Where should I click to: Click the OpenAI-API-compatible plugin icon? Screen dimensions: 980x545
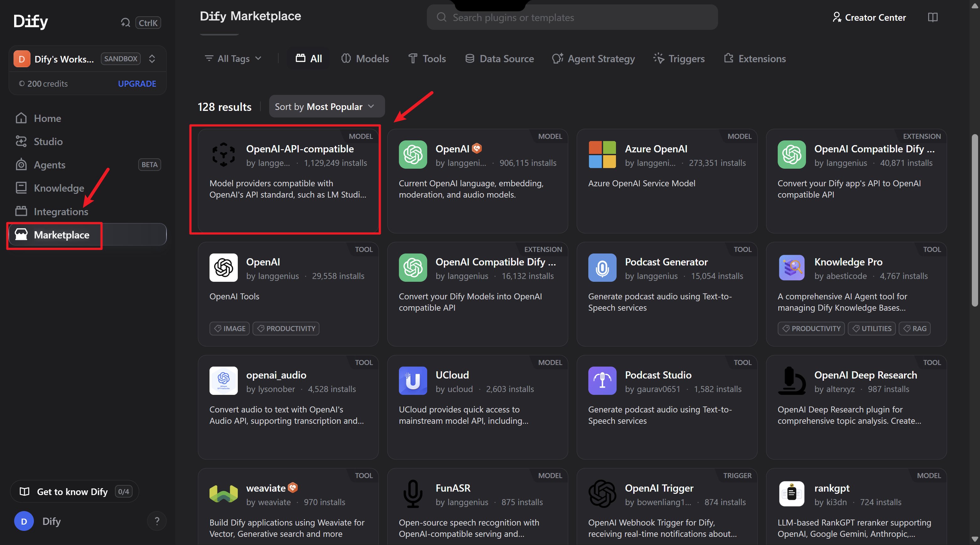[224, 155]
